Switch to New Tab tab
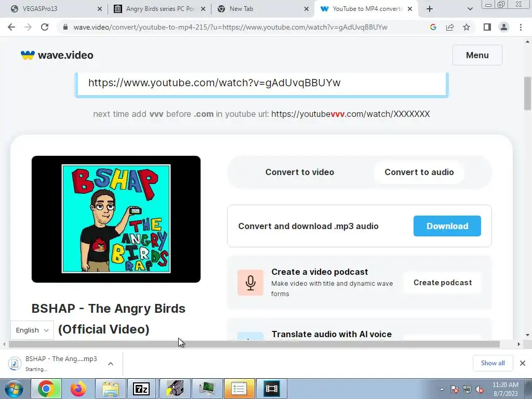The image size is (532, 399). click(x=262, y=9)
